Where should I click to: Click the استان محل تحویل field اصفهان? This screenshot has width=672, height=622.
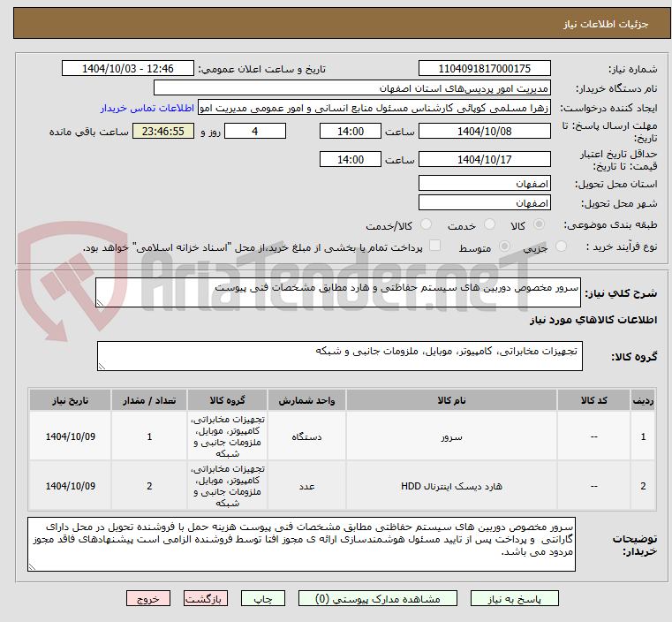484,184
